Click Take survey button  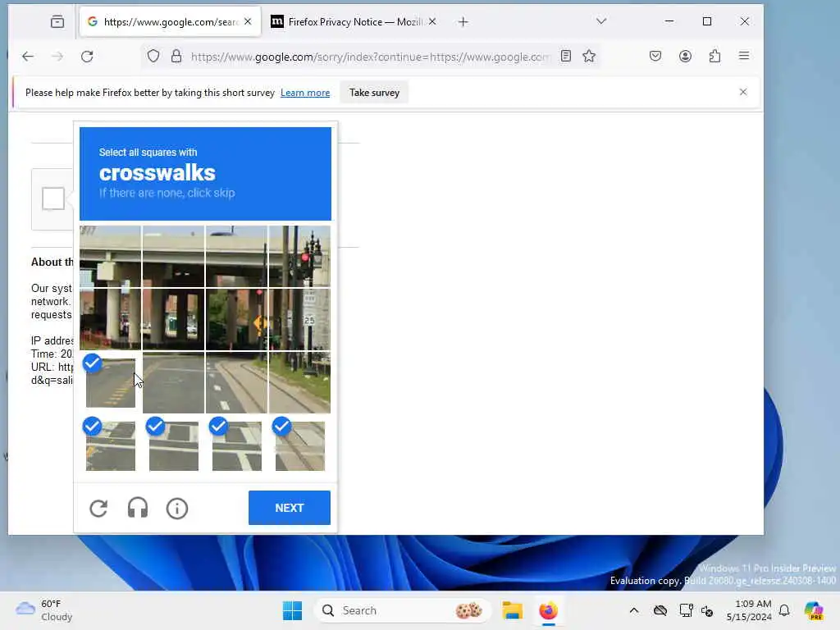click(374, 93)
